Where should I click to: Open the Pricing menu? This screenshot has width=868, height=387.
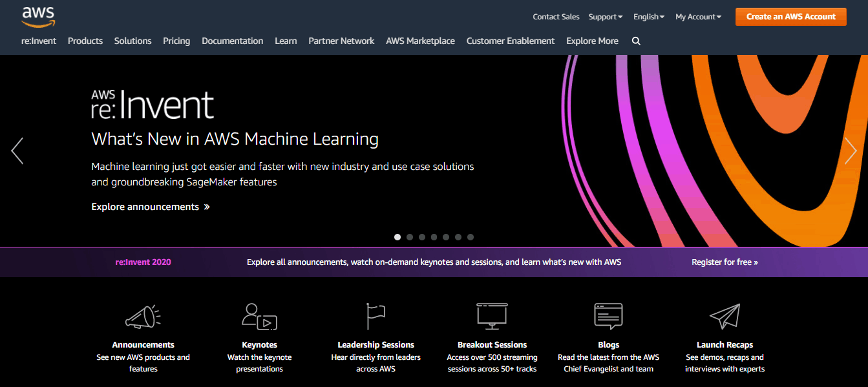coord(176,41)
